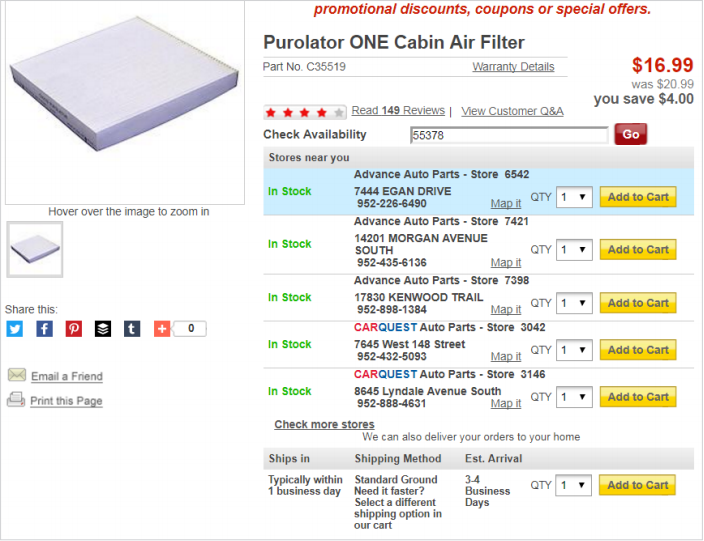Click the printer icon

pyautogui.click(x=16, y=400)
